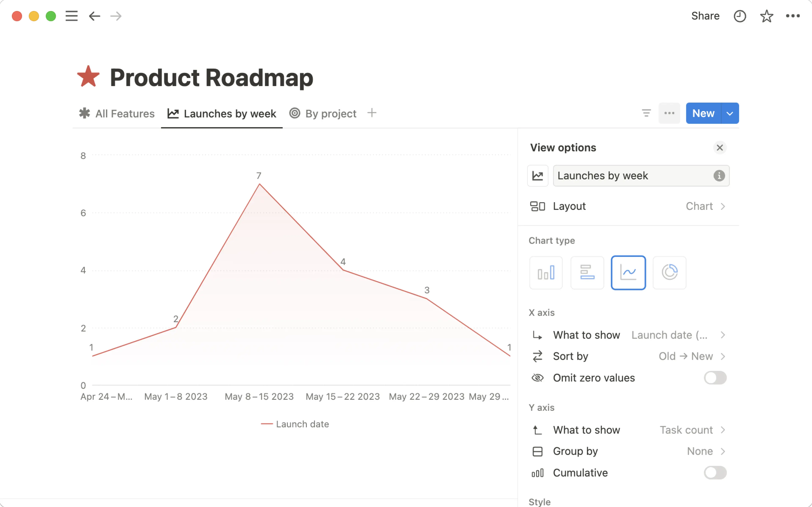Click the info icon next to view name
812x507 pixels.
(x=719, y=176)
